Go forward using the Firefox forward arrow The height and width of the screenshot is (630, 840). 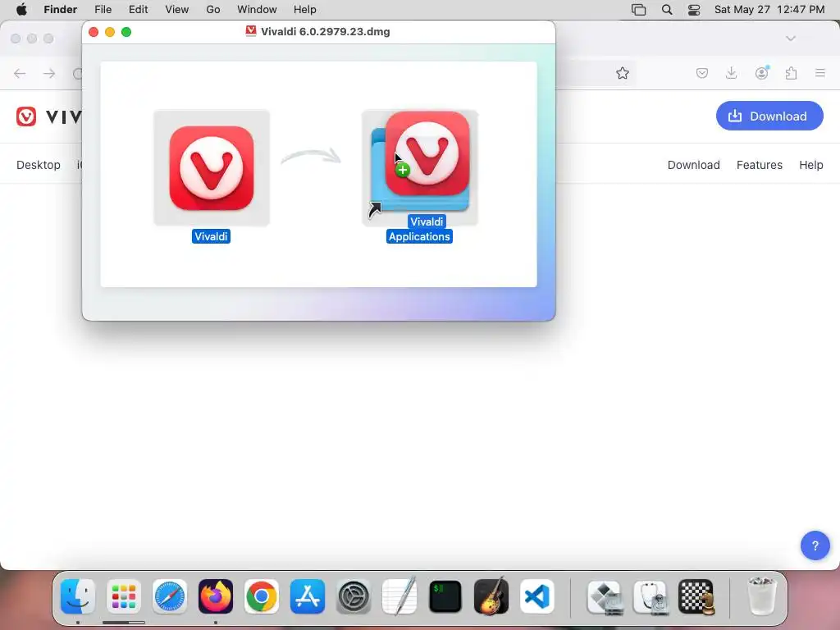pos(49,73)
